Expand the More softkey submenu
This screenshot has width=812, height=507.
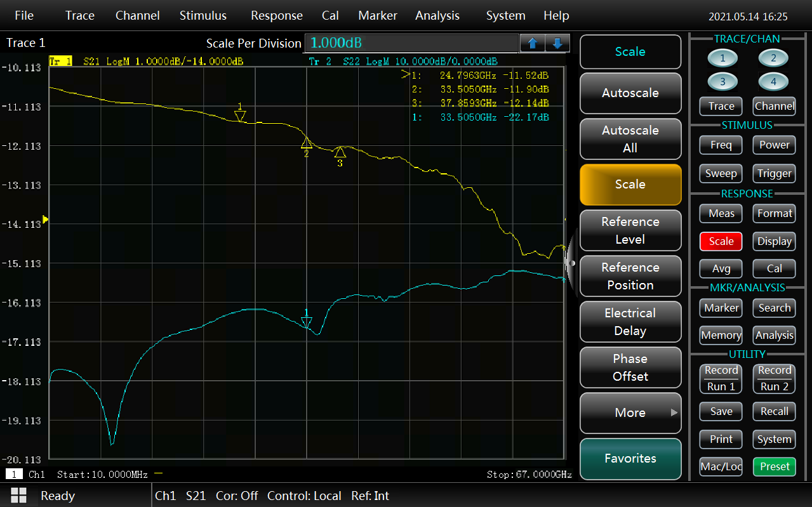(x=630, y=412)
